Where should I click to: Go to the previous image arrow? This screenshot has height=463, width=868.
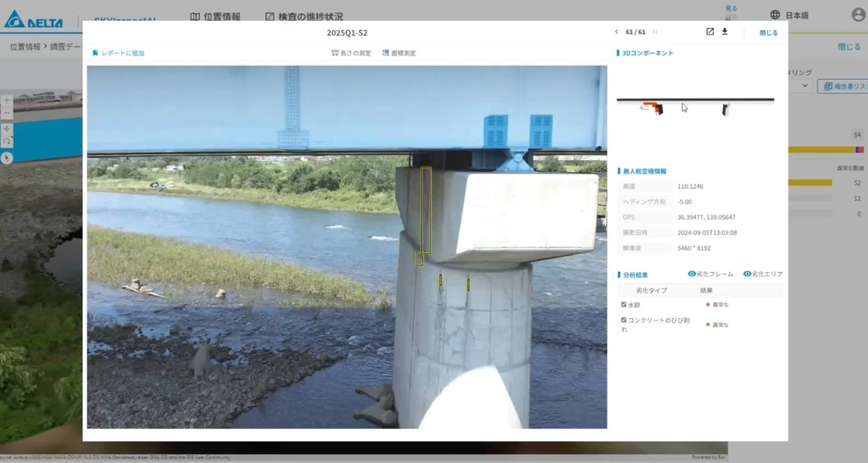pyautogui.click(x=616, y=32)
